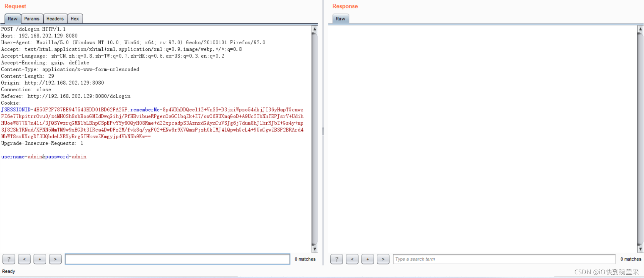Click the Request pane vertical scrollbar thumb
This screenshot has height=278, width=644.
click(x=315, y=139)
